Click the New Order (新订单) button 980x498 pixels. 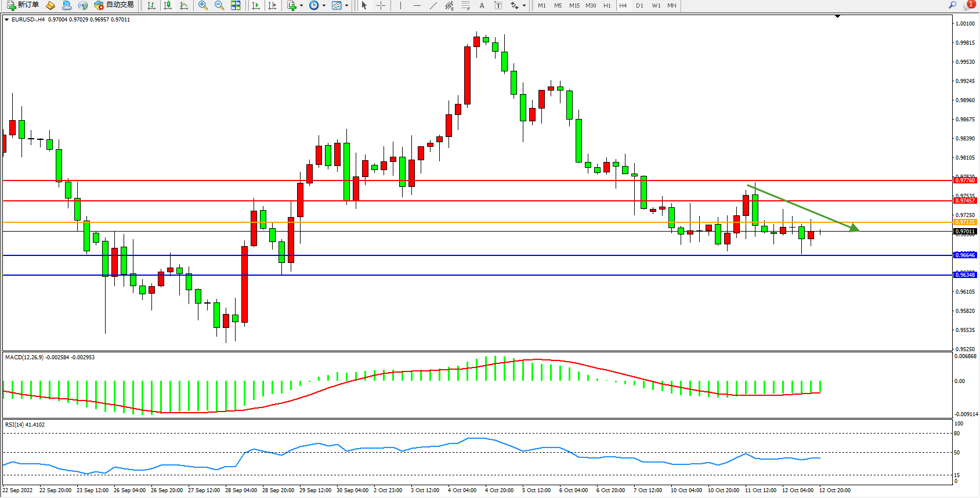coord(23,5)
